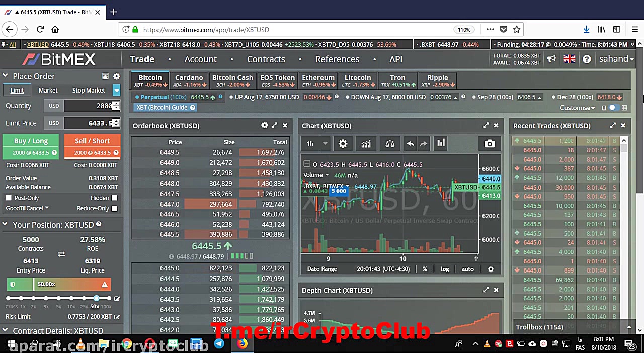
Task: Take chart snapshot with camera icon
Action: pos(489,144)
